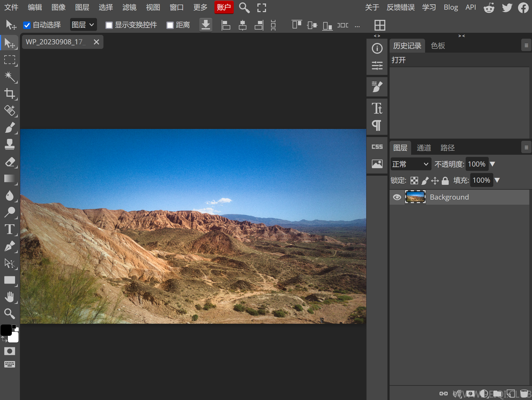Open the on-screen keyboard icon
Screen dimensions: 532x400
pyautogui.click(x=10, y=364)
